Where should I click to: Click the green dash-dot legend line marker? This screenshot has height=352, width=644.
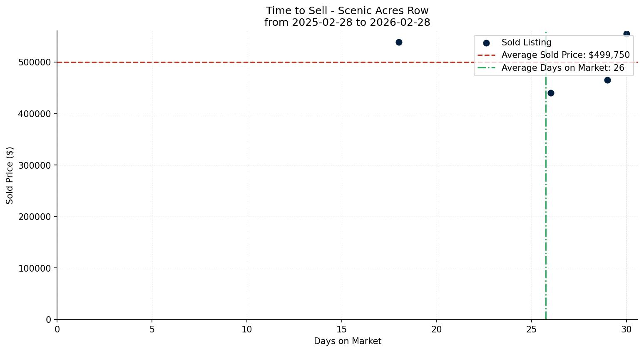click(486, 68)
